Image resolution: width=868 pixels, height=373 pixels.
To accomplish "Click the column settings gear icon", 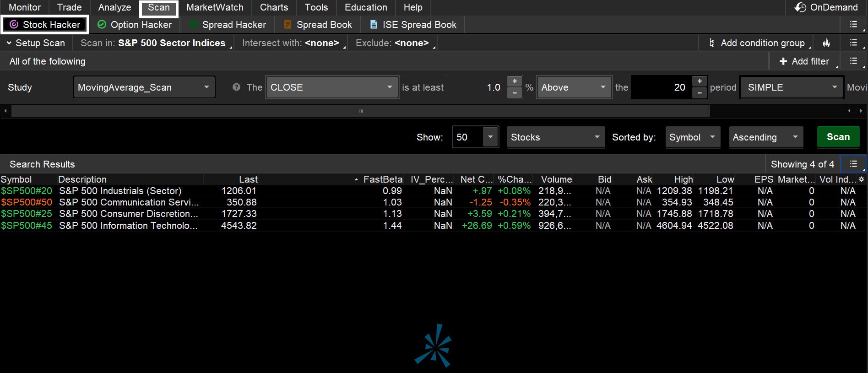I will tap(862, 179).
